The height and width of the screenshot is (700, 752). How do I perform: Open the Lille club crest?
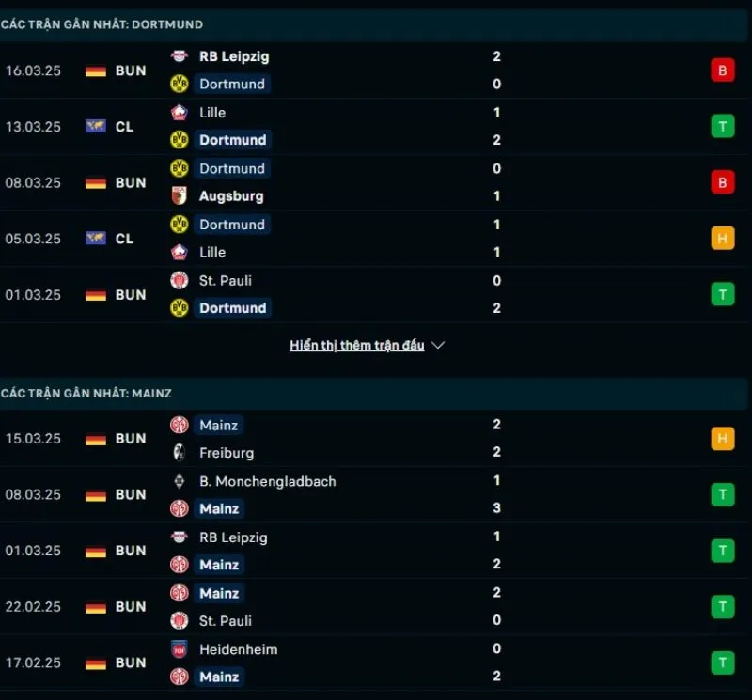pyautogui.click(x=181, y=112)
